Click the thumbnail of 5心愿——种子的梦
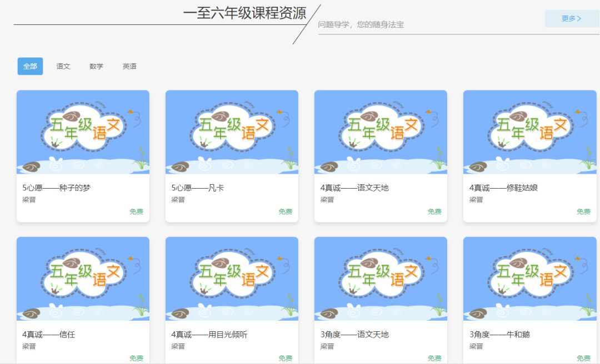Viewport: 600px width, 364px height. (x=82, y=131)
